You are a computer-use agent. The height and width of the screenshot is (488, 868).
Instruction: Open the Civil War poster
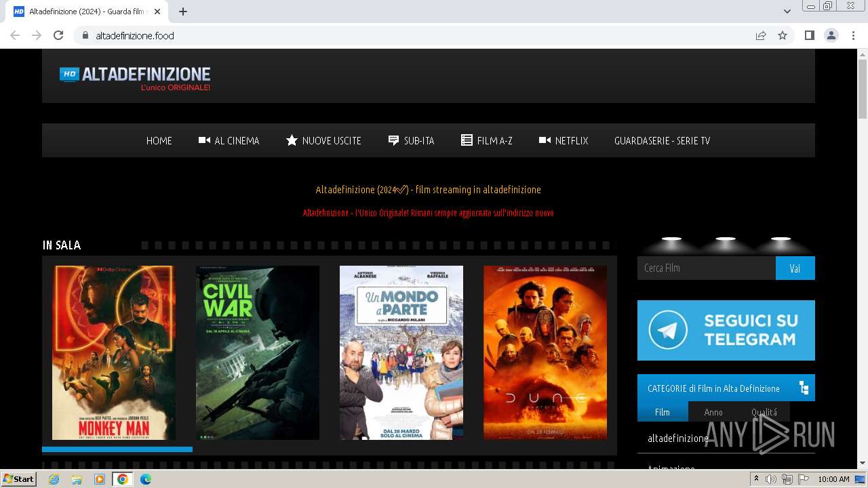tap(258, 352)
